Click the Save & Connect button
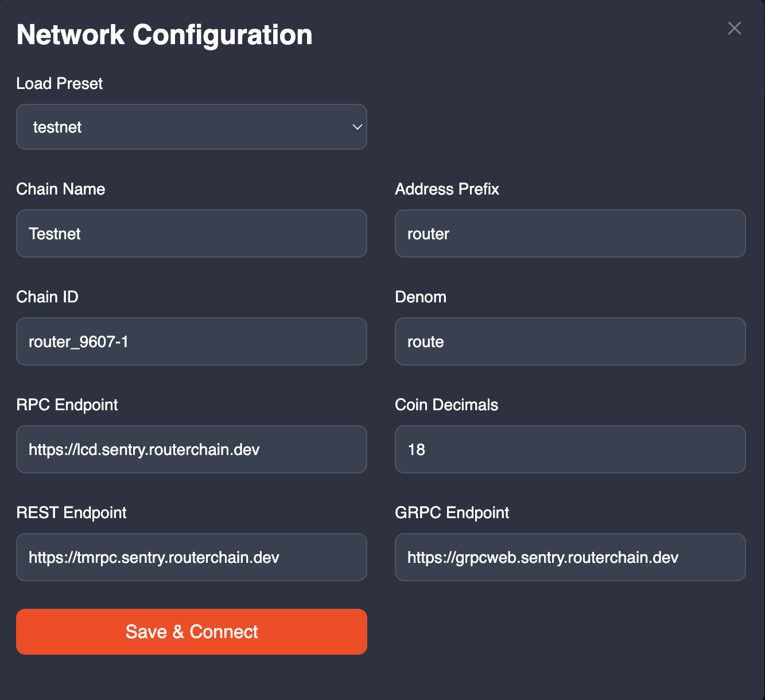 click(x=192, y=632)
